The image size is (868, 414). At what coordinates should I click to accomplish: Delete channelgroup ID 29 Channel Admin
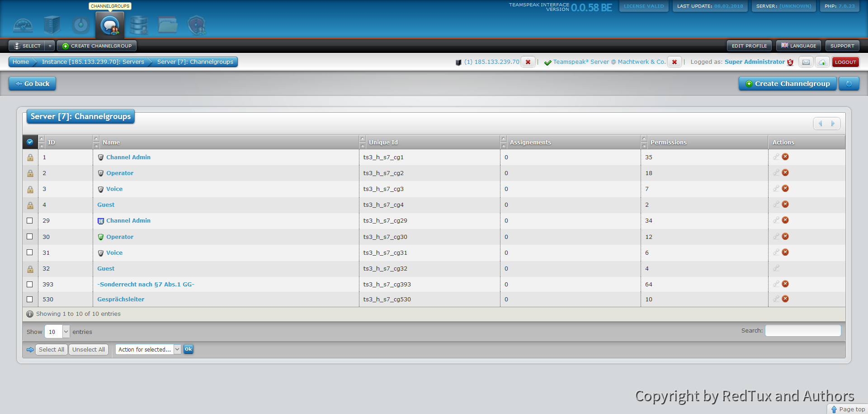(x=785, y=220)
